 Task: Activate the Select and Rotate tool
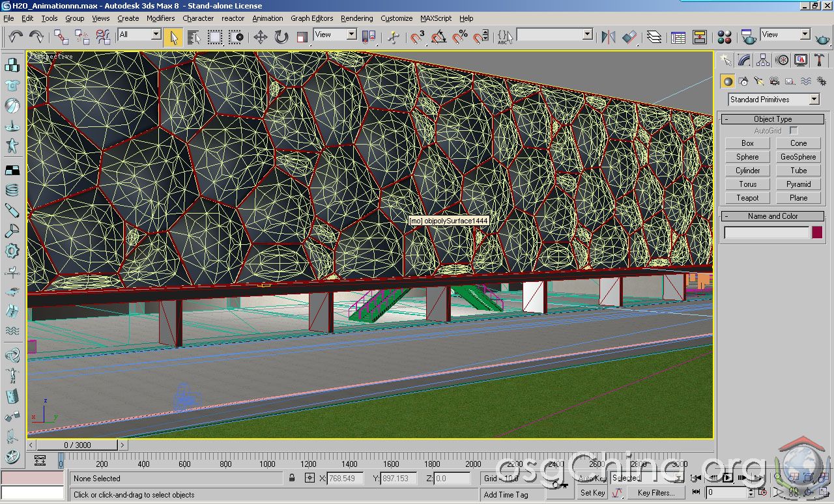[x=281, y=36]
